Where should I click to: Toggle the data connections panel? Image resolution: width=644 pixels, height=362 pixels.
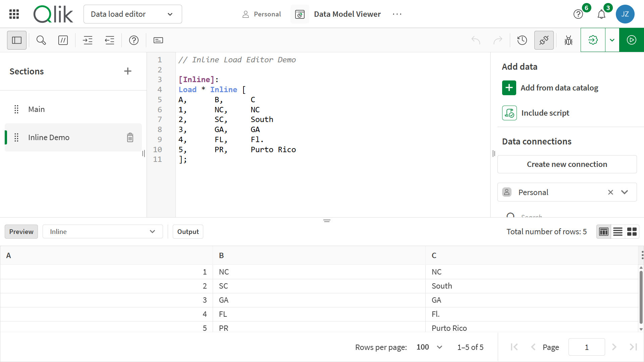tap(544, 40)
